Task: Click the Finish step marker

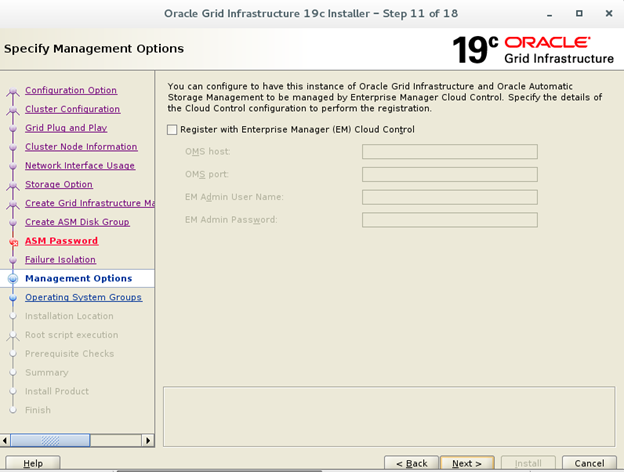Action: (13, 410)
